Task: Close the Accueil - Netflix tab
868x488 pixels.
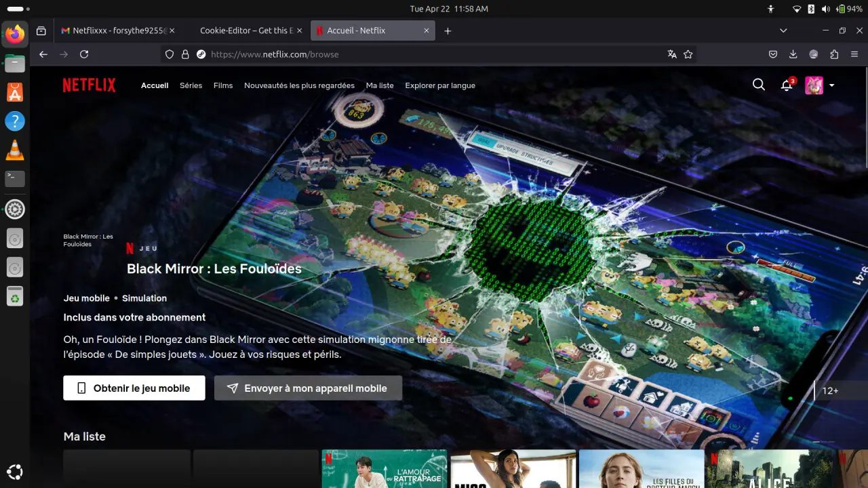Action: 427,30
